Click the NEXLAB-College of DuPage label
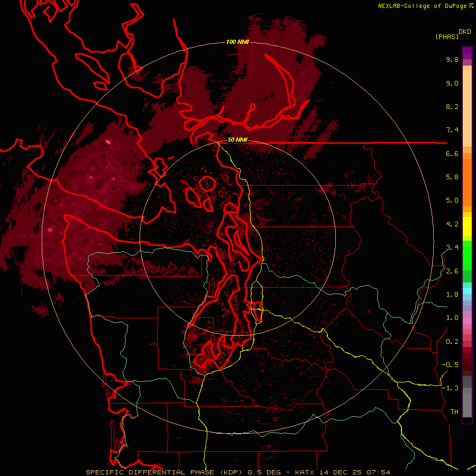 pyautogui.click(x=422, y=6)
